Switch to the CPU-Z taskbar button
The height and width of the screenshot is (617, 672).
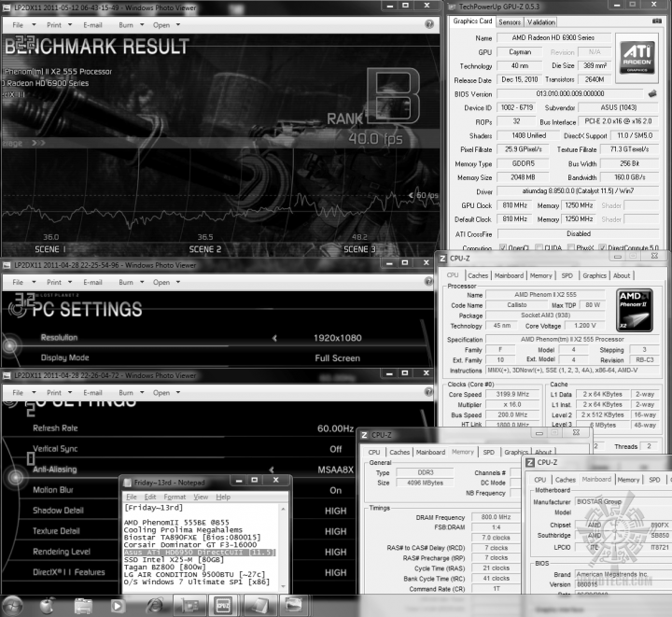223,606
